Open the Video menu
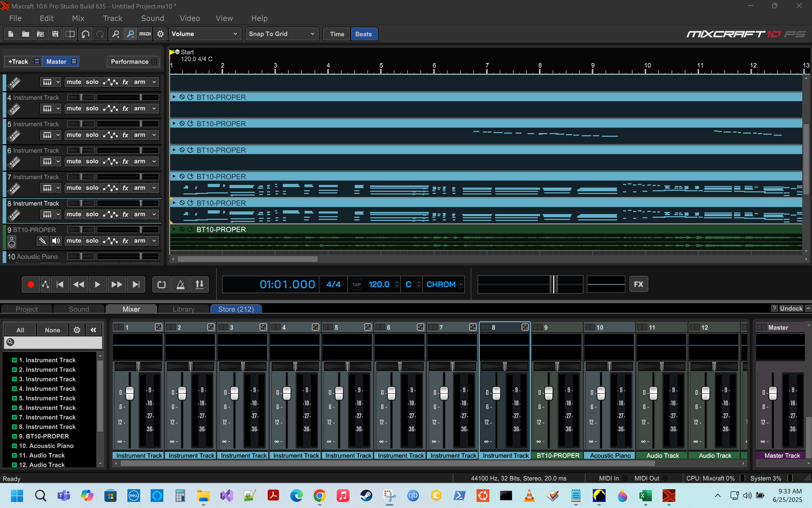Screen dimensions: 812x508 pos(190,19)
